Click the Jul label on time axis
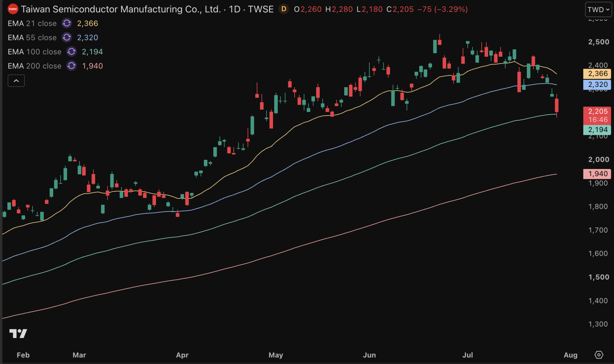Viewport: 614px width, 364px height. [468, 355]
